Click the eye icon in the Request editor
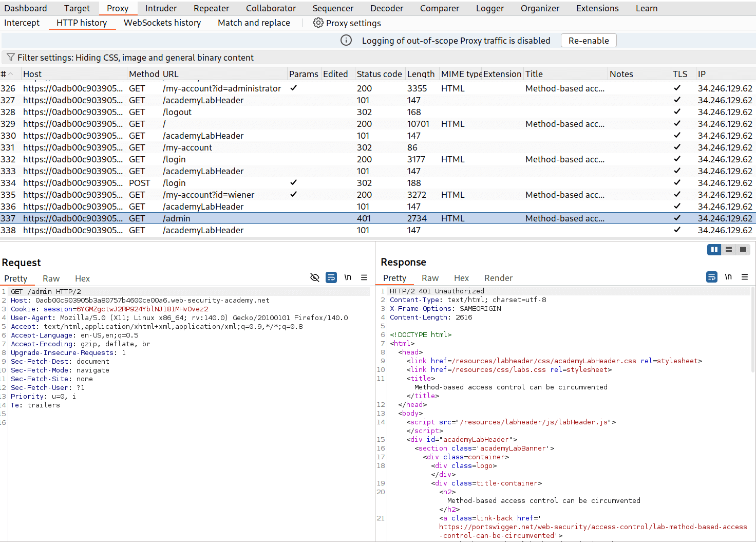The height and width of the screenshot is (542, 756). (314, 277)
